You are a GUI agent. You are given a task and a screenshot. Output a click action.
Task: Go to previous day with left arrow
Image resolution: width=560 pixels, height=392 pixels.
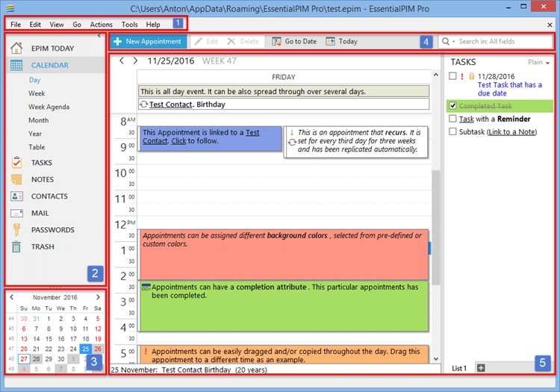(122, 60)
